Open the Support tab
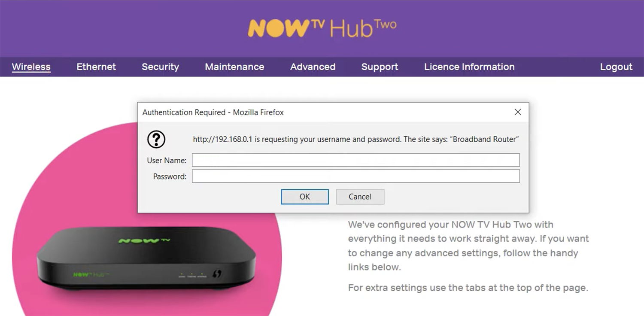This screenshot has height=316, width=644. click(380, 67)
